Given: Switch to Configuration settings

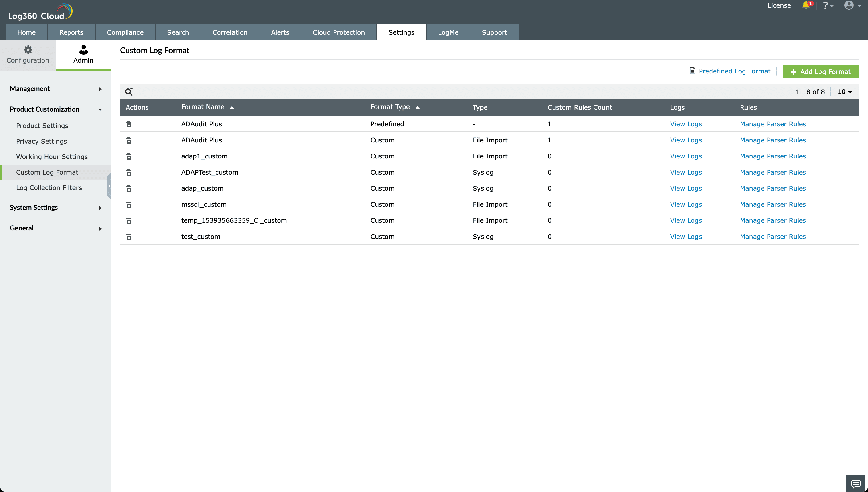Looking at the screenshot, I should point(28,54).
